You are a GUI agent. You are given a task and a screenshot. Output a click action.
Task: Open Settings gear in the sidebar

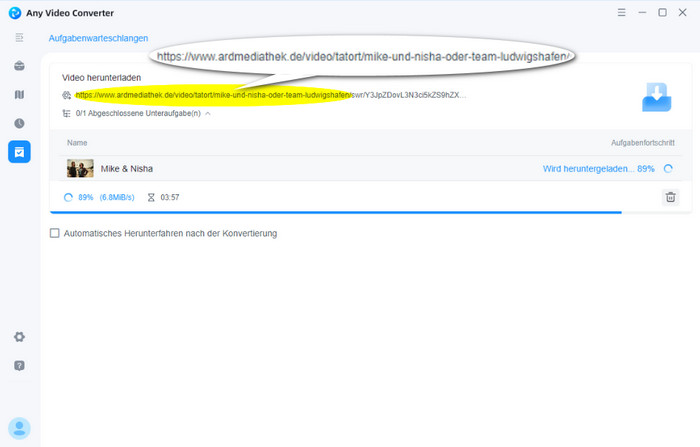click(19, 337)
